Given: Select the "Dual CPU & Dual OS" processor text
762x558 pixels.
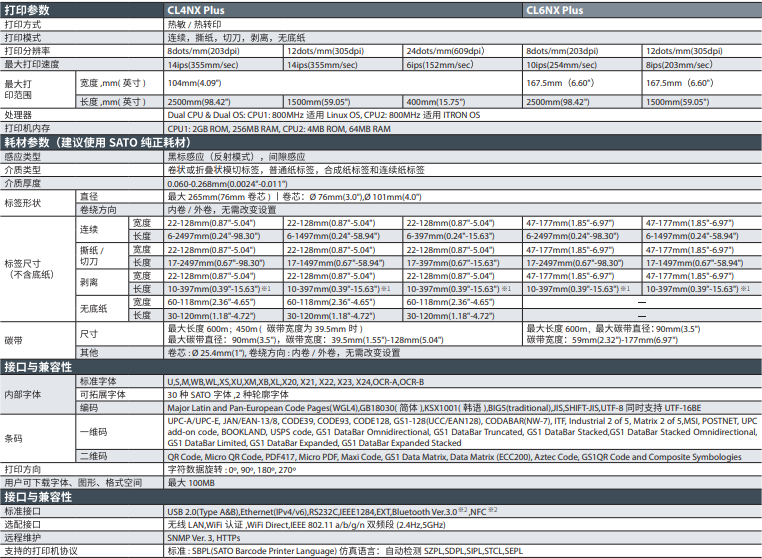Looking at the screenshot, I should tap(206, 115).
